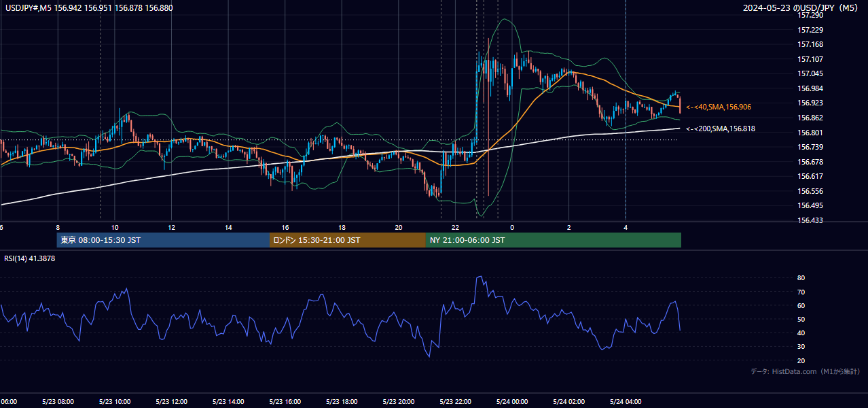Click the <-<200,SMA,156.818 label

[x=721, y=129]
